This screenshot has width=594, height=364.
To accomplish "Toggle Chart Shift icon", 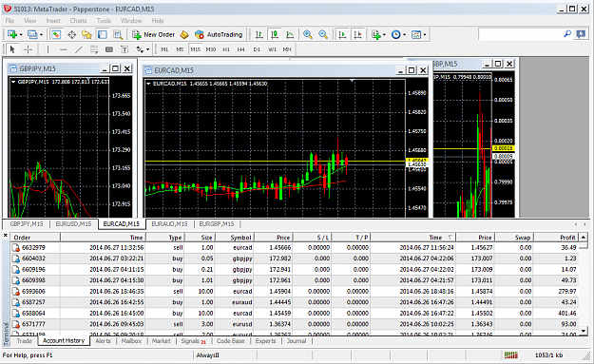I will pos(357,34).
